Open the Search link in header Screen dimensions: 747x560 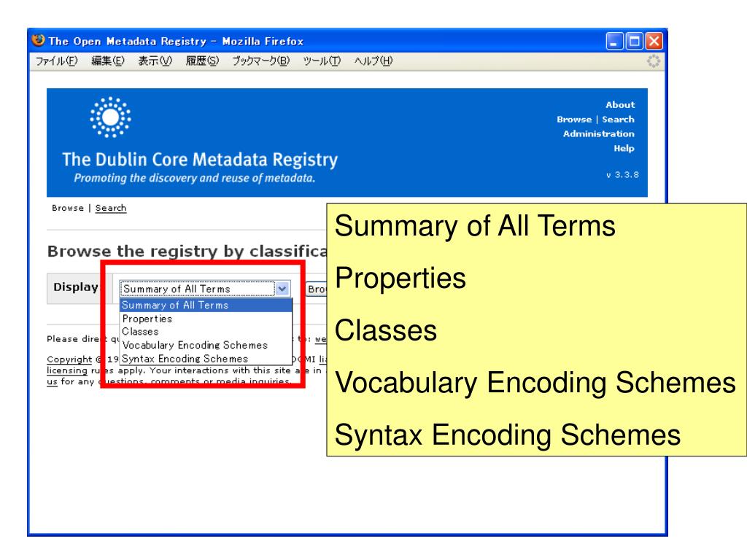coord(618,120)
